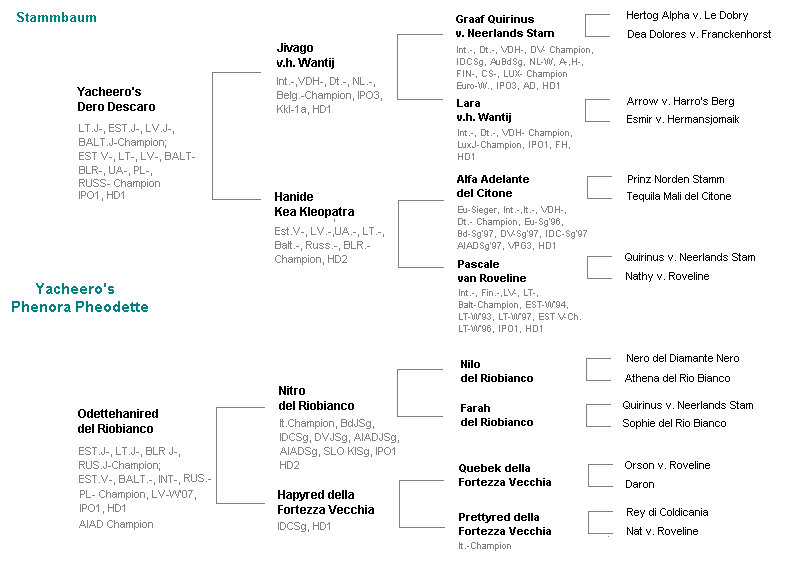This screenshot has height=566, width=787.
Task: Click Odettehanired del Riobianco name
Action: (117, 421)
